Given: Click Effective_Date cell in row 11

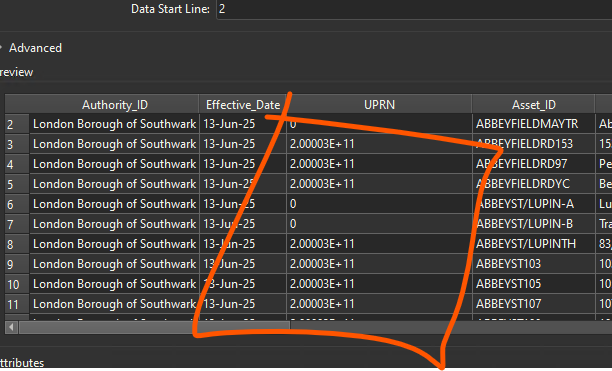Looking at the screenshot, I should [243, 304].
